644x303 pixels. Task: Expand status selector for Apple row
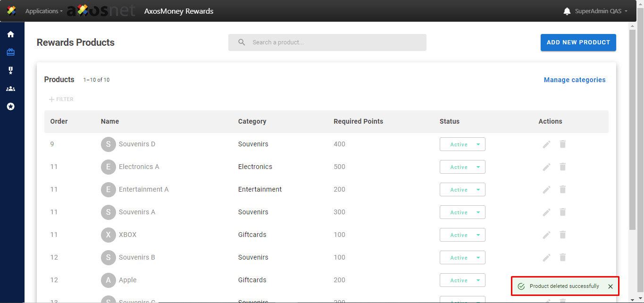point(462,280)
